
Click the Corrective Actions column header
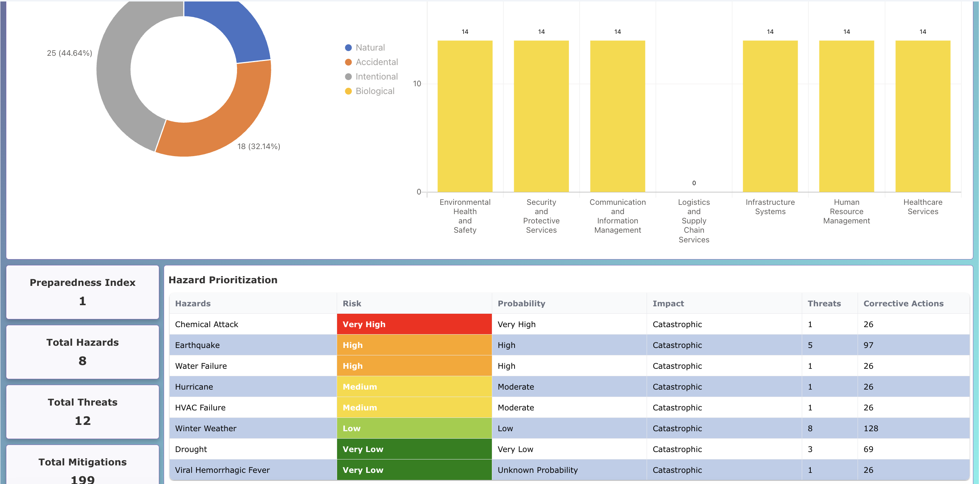pos(903,303)
